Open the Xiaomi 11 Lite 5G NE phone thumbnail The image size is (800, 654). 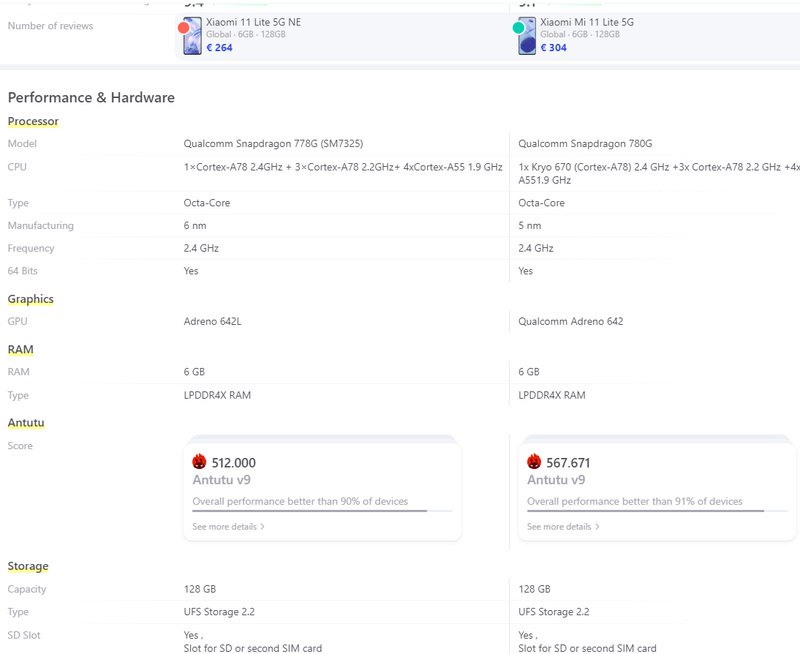(192, 36)
